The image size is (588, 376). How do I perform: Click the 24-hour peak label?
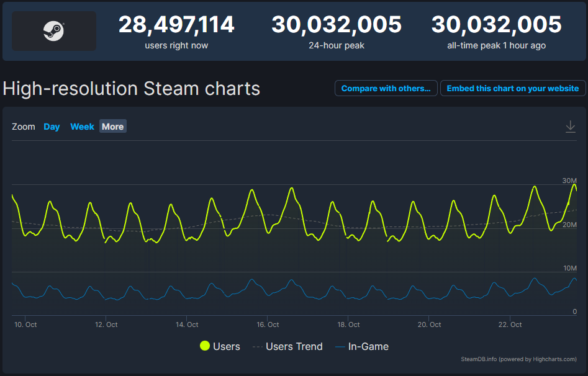tap(337, 45)
